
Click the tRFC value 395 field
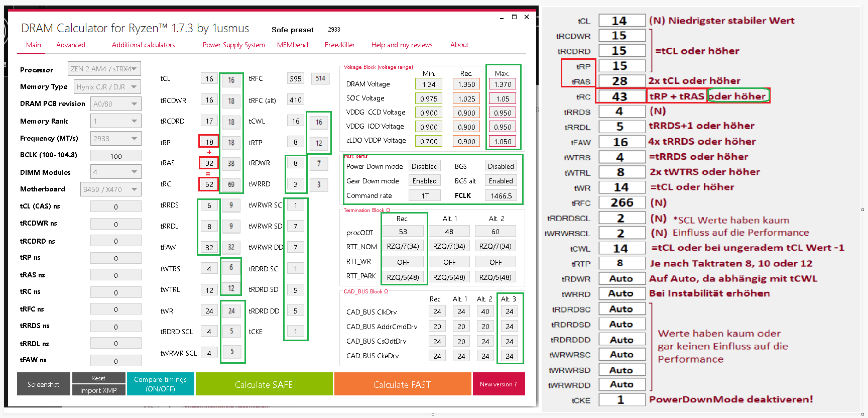click(x=296, y=78)
